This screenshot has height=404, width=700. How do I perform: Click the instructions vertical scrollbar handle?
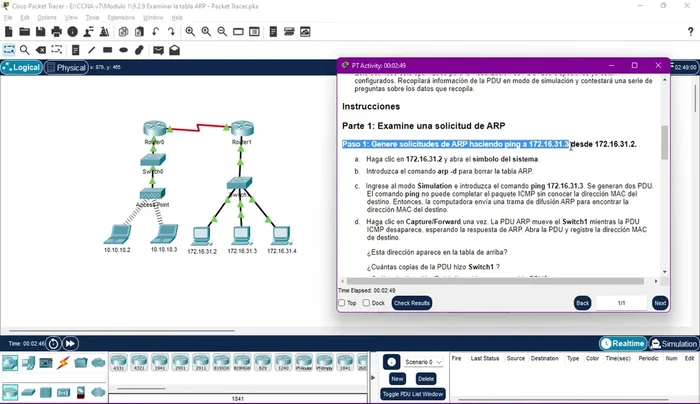coord(665,143)
